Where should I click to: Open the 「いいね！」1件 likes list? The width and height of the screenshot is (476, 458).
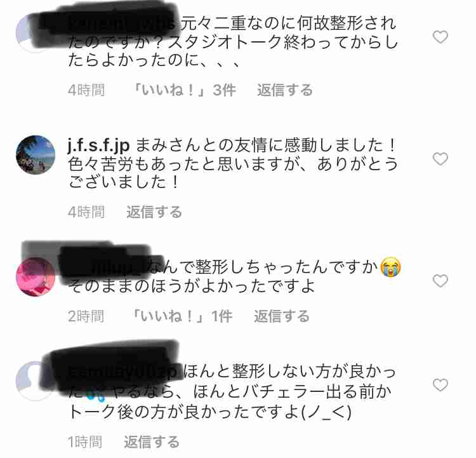(182, 316)
